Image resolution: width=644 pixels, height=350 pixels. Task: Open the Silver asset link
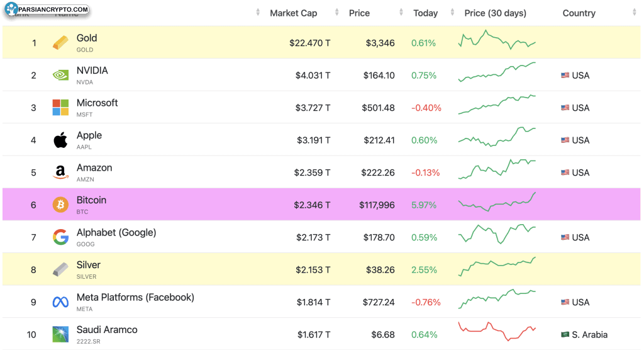88,265
